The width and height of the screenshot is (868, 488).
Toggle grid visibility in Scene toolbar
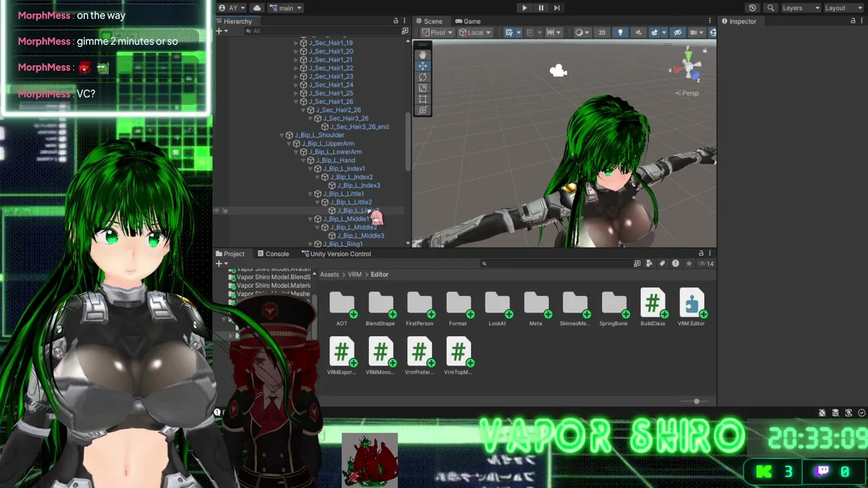pyautogui.click(x=511, y=33)
